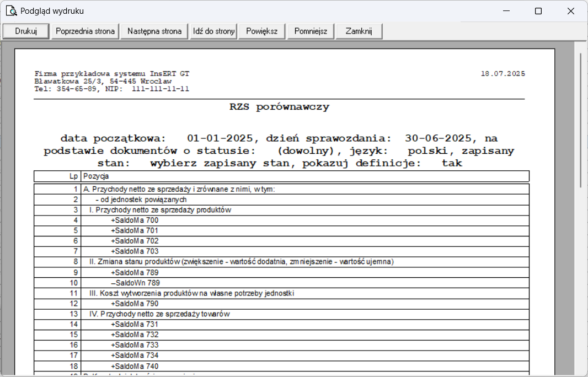Click the +SaldoMa 700 row

(x=135, y=220)
